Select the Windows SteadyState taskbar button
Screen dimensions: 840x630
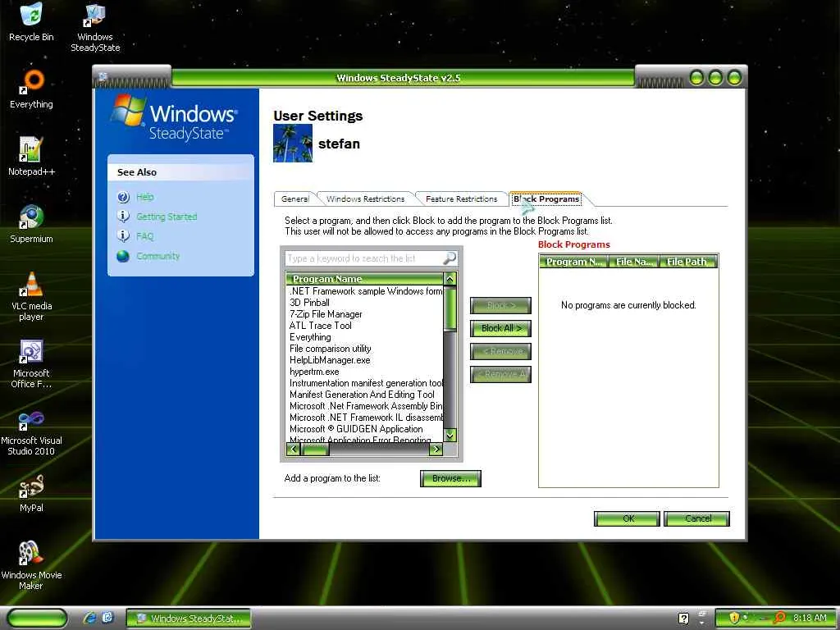click(189, 619)
